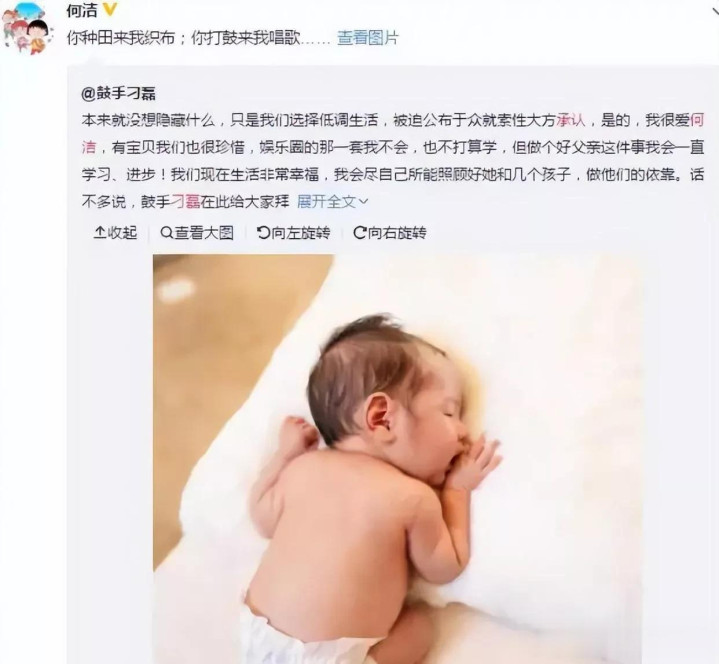Click the pink 何洁 name in repost
Screen dimensions: 719x664
[x=697, y=120]
